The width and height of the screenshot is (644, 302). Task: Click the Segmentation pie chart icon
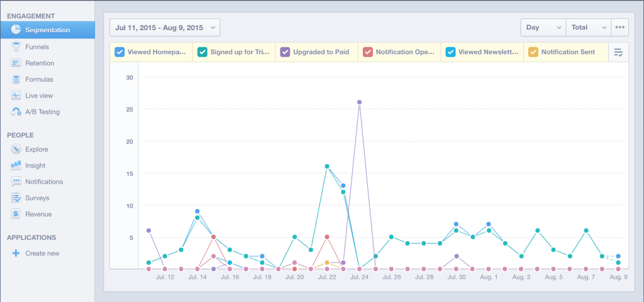click(16, 30)
